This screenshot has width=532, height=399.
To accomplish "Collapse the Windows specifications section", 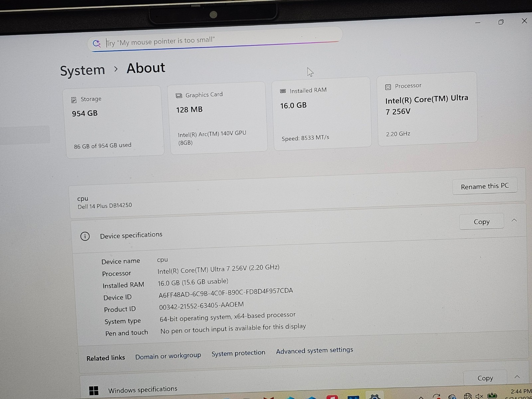I will coord(517,377).
